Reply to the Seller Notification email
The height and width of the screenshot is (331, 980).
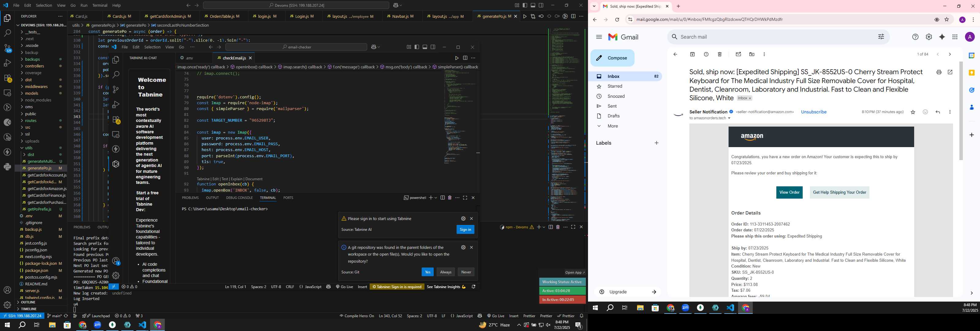click(938, 112)
